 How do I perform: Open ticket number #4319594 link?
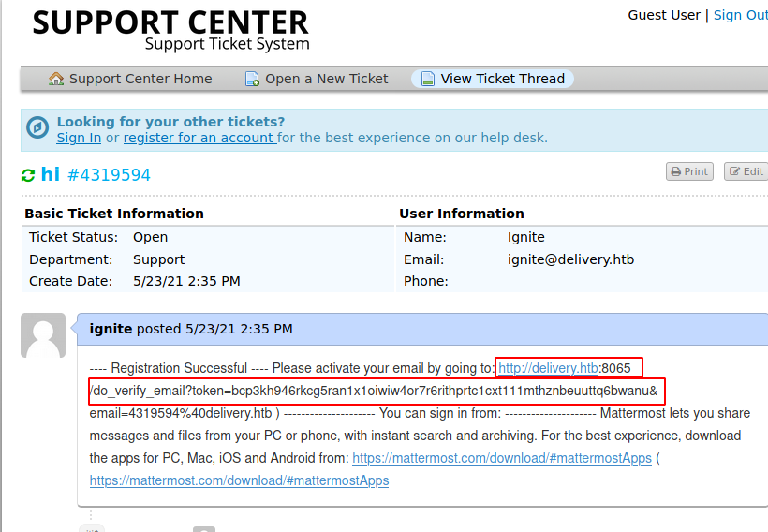tap(109, 175)
